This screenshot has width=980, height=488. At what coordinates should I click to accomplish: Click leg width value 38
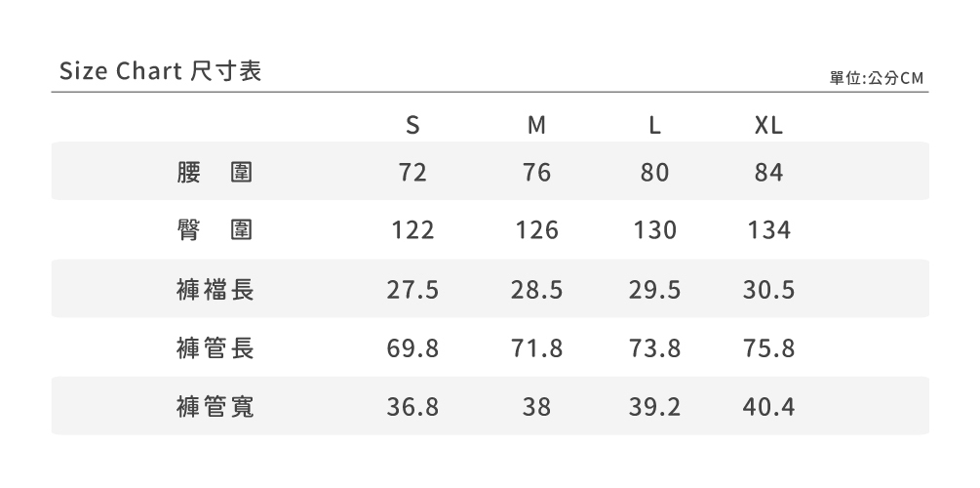point(536,407)
